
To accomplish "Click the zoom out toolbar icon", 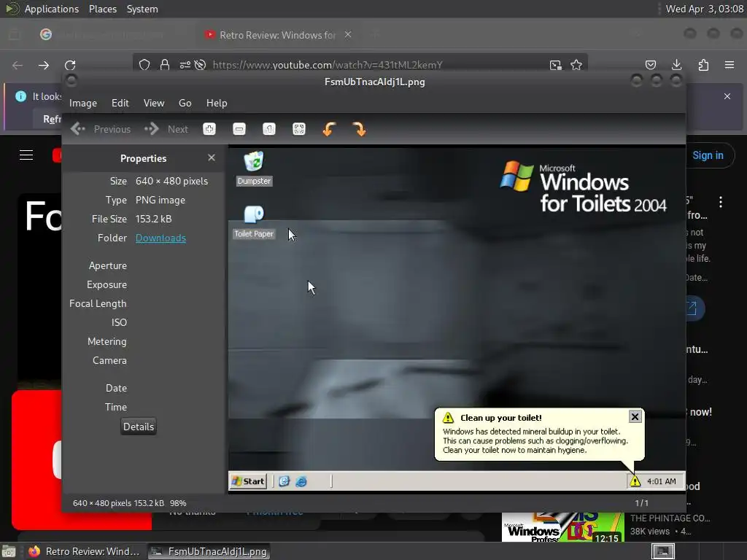I will [x=239, y=129].
